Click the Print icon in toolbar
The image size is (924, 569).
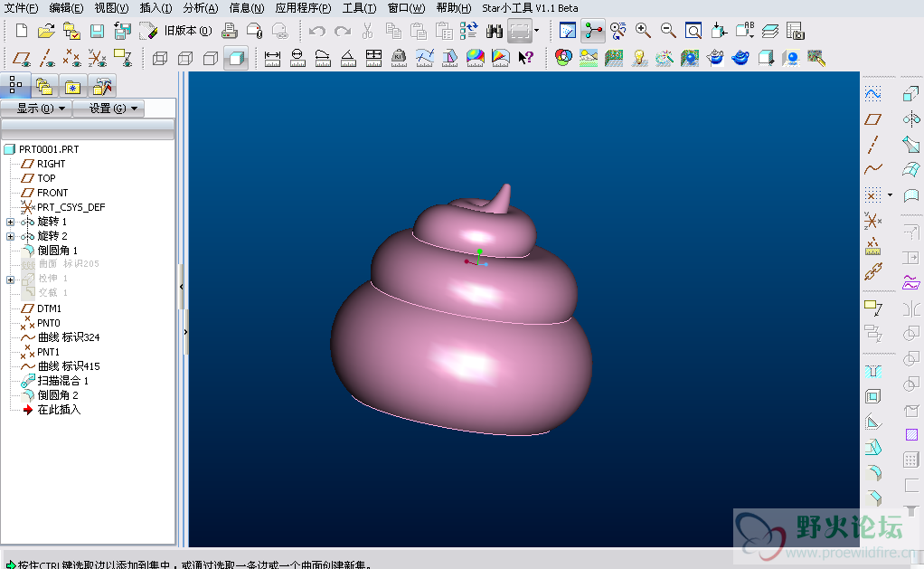tap(231, 31)
